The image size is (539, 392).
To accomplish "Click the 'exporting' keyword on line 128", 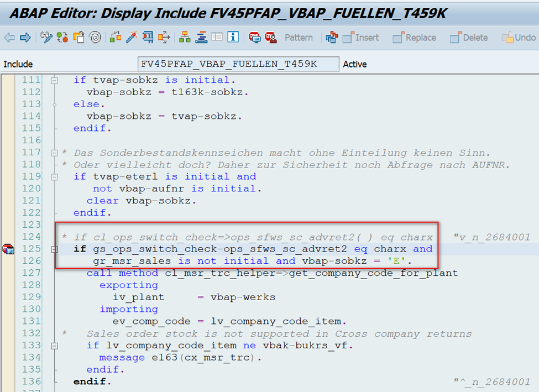I will (129, 285).
